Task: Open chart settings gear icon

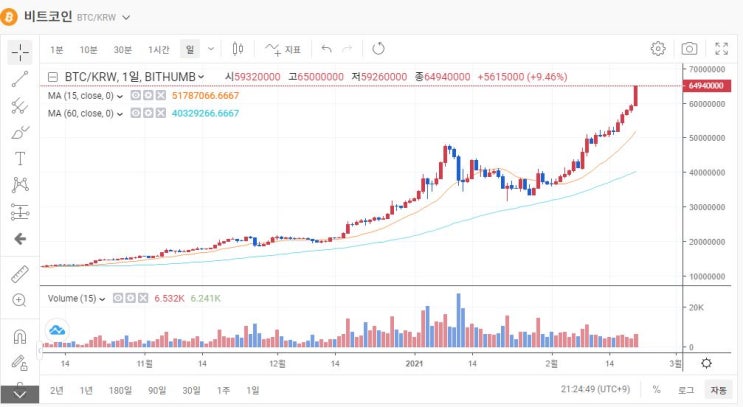Action: tap(658, 49)
